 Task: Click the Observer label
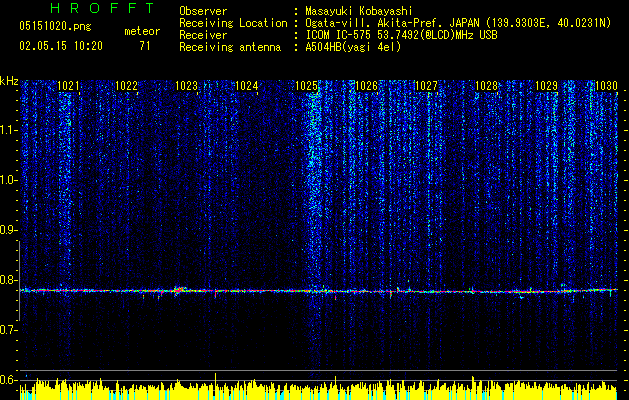coord(203,11)
